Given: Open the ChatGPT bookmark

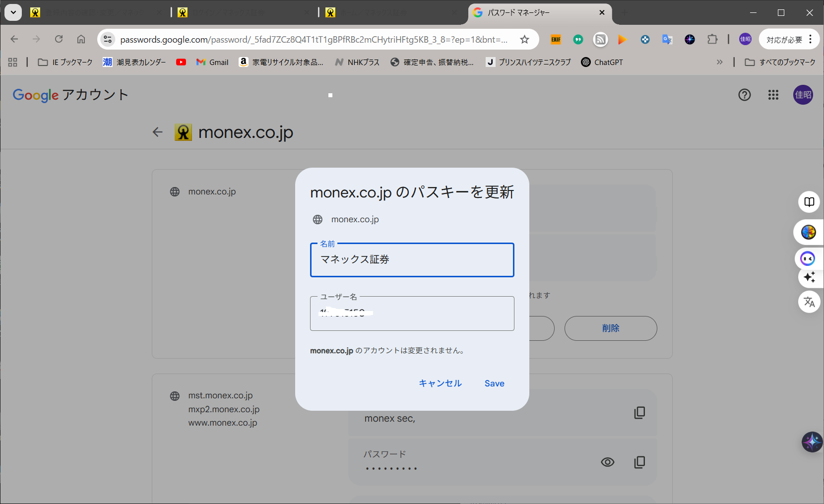Looking at the screenshot, I should pyautogui.click(x=602, y=62).
